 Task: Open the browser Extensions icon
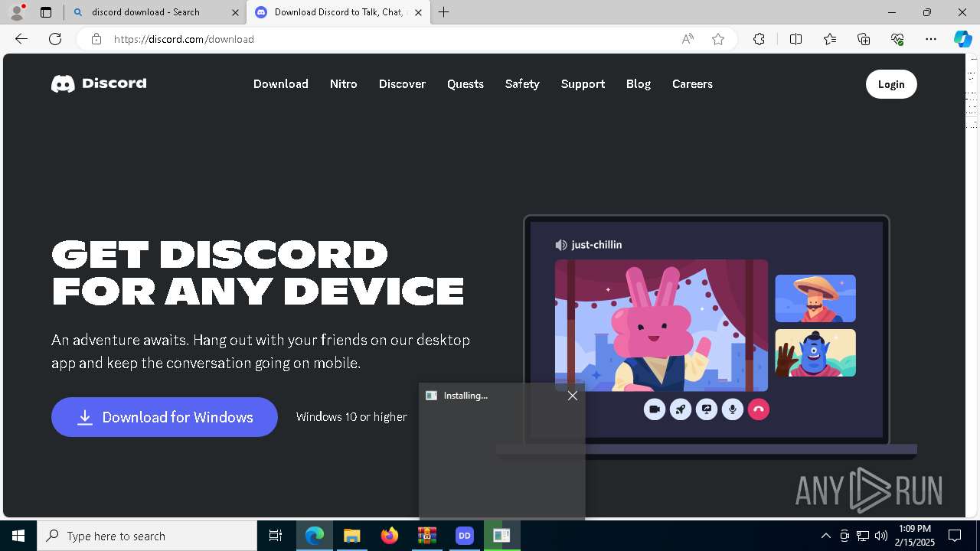(x=759, y=39)
